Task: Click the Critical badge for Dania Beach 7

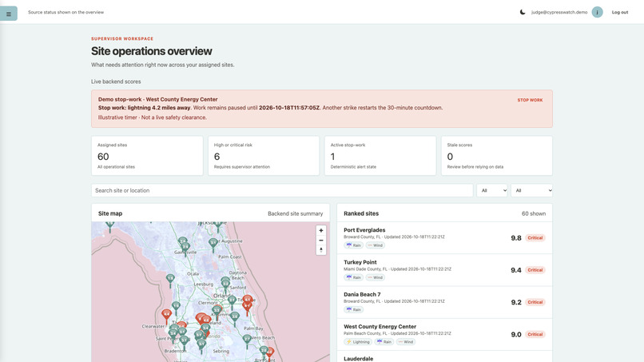Action: point(535,302)
